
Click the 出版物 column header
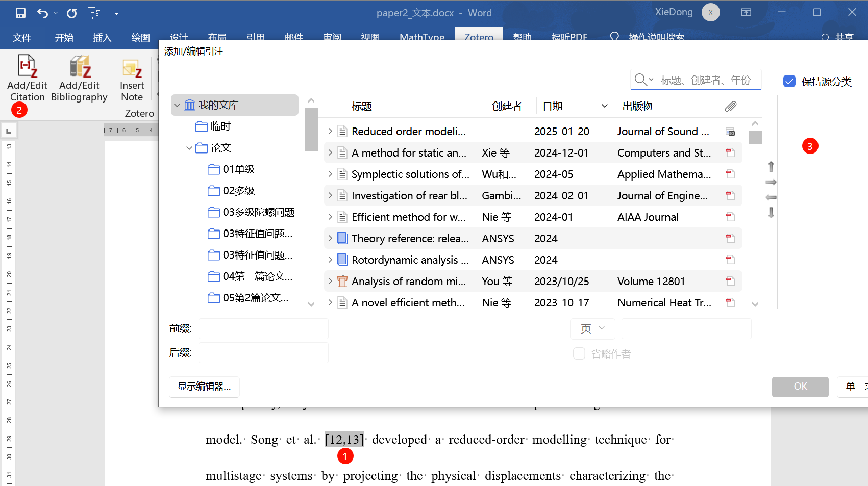point(637,106)
